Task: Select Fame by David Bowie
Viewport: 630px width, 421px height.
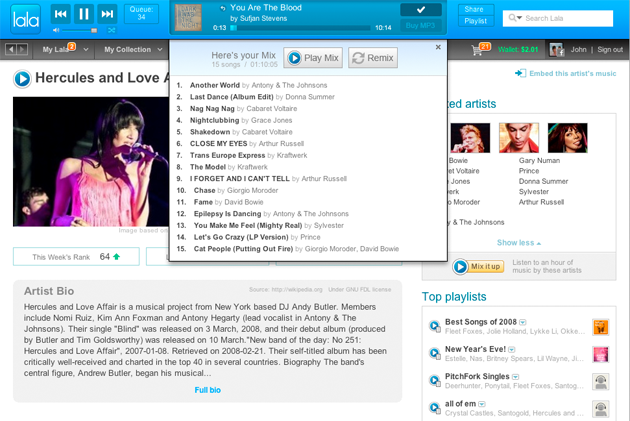Action: tap(228, 202)
